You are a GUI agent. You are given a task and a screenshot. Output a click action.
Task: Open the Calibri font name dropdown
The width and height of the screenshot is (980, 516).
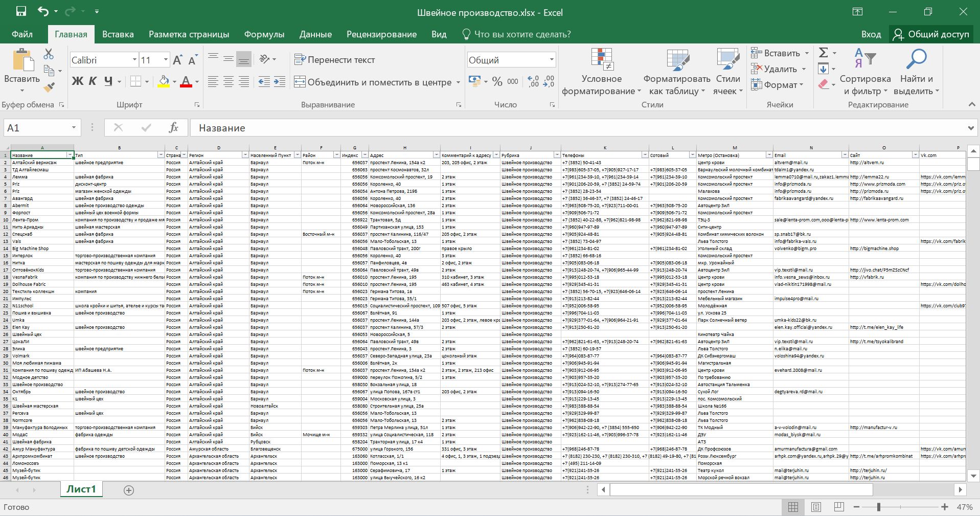[134, 60]
